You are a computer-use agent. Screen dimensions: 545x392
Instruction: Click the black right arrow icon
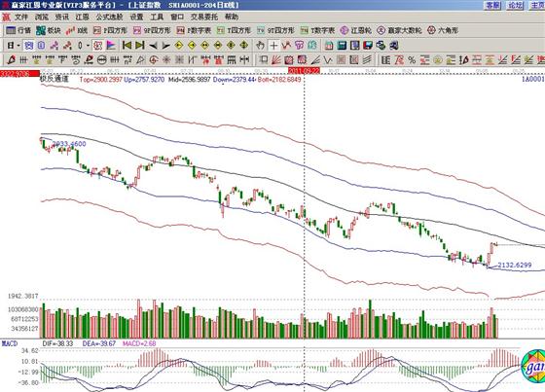165,46
